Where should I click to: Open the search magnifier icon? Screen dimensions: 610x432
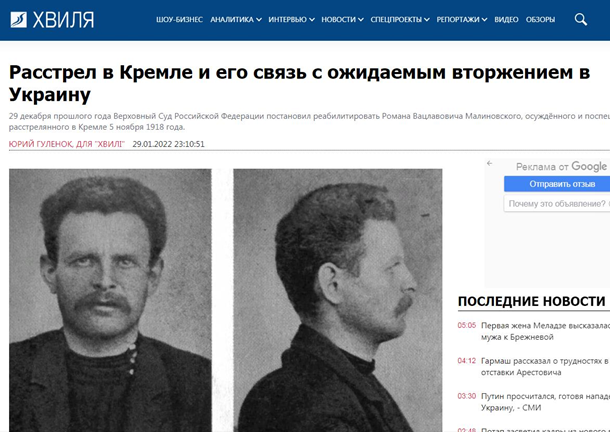click(x=580, y=19)
